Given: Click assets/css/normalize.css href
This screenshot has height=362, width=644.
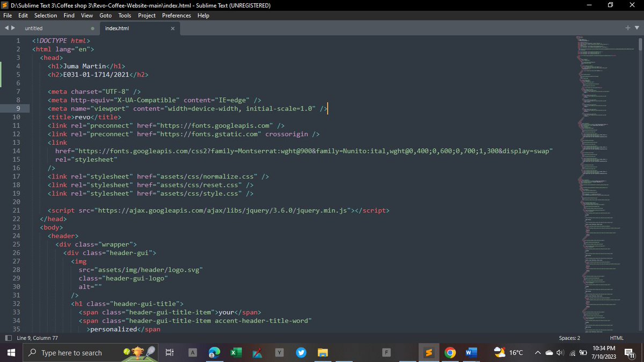Looking at the screenshot, I should [x=208, y=176].
